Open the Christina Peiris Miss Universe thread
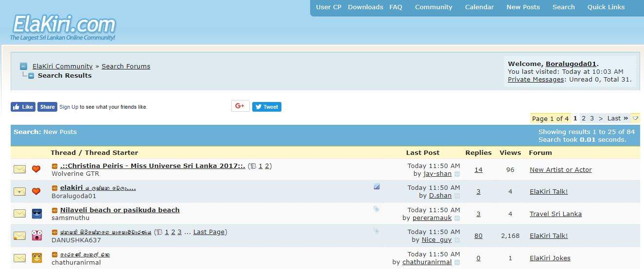The width and height of the screenshot is (644, 269). click(153, 166)
